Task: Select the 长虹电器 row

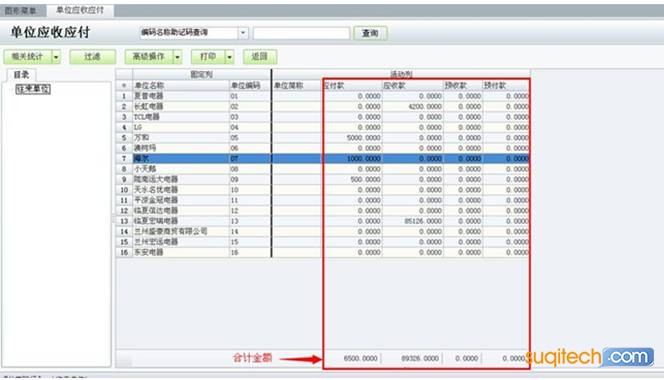Action: (322, 106)
